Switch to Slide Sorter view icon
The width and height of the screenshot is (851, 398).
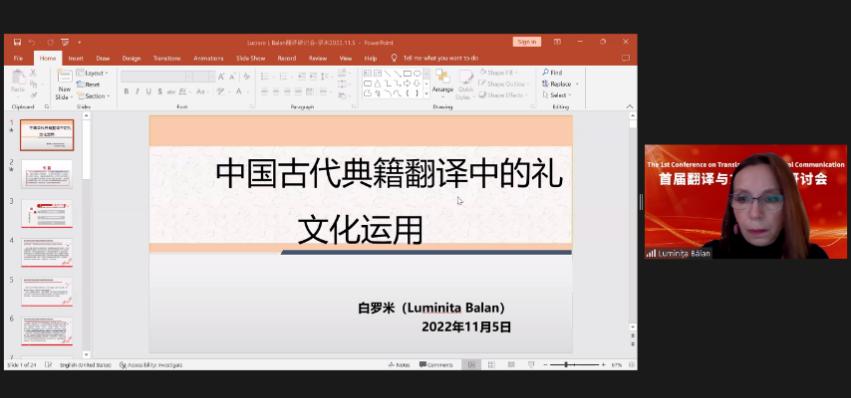click(491, 365)
